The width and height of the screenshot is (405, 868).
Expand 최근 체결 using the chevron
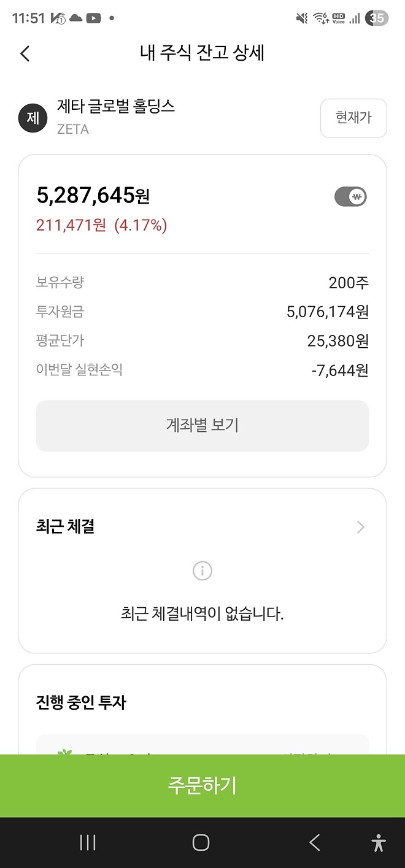point(360,527)
